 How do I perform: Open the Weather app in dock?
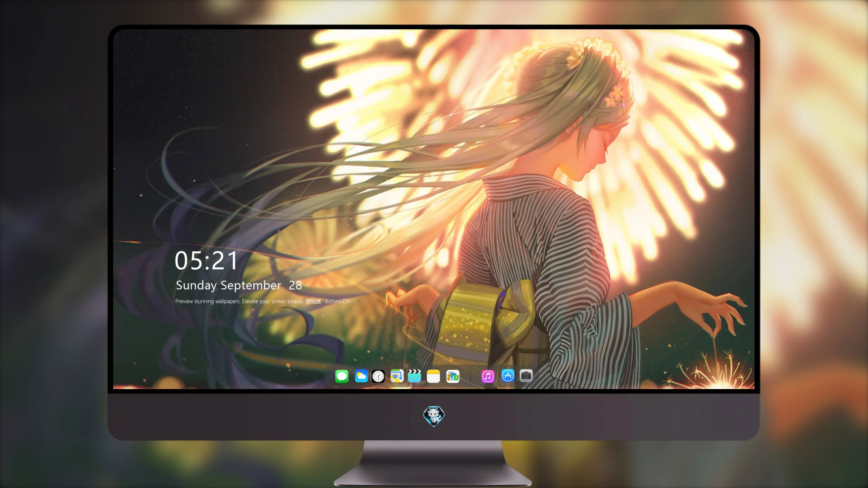point(361,376)
